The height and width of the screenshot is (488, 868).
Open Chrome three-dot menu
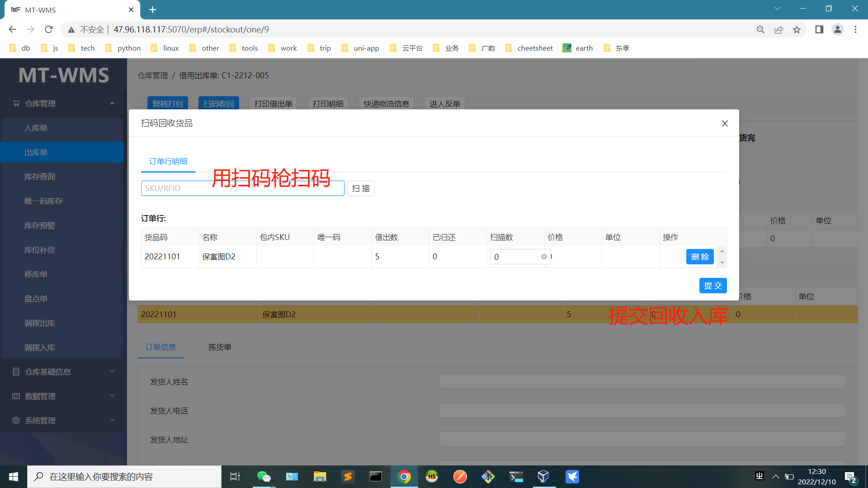(855, 29)
